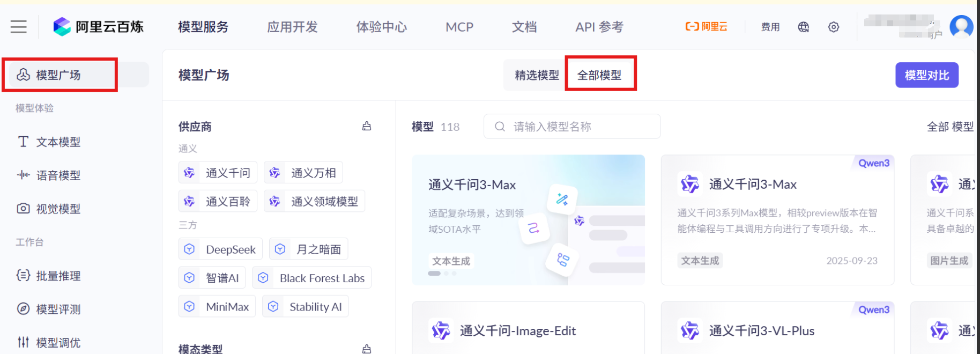Screen dimensions: 980x354
Task: Click the 视觉模型 camera icon
Action: point(23,208)
